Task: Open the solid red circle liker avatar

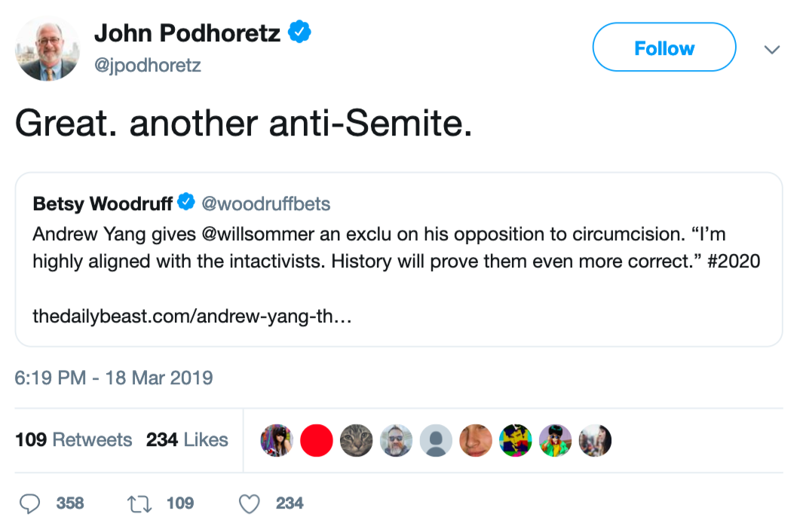Action: coord(317,440)
